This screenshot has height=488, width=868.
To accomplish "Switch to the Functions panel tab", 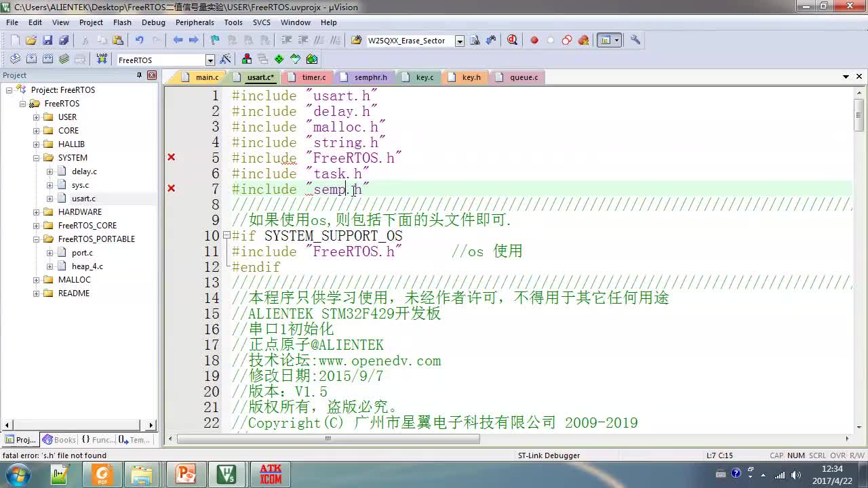I will (98, 440).
